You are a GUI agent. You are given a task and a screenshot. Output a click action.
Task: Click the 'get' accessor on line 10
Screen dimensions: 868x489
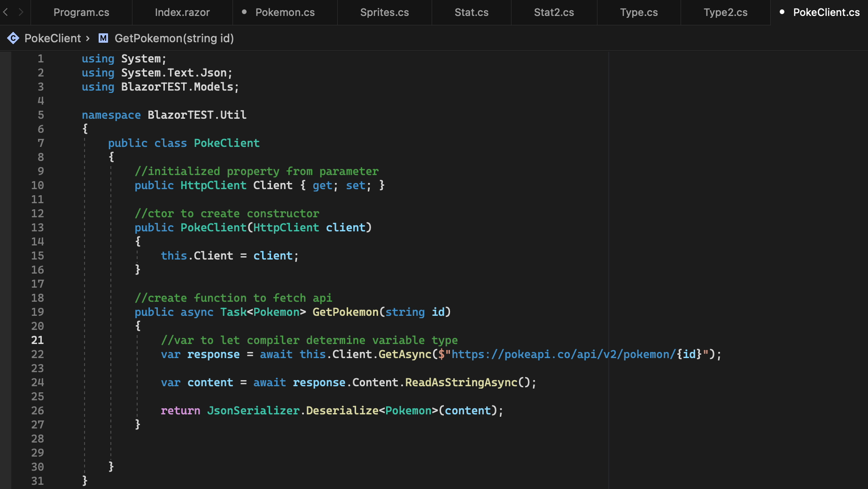coord(322,185)
